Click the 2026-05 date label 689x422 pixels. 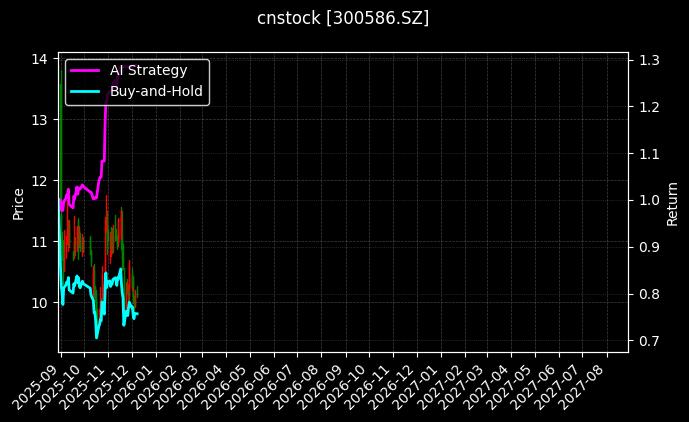(225, 387)
